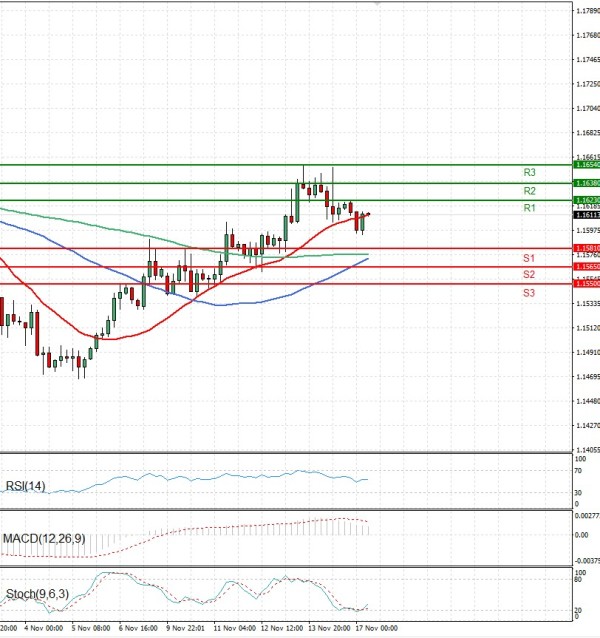
Task: Click the S1 support level label
Action: click(529, 258)
